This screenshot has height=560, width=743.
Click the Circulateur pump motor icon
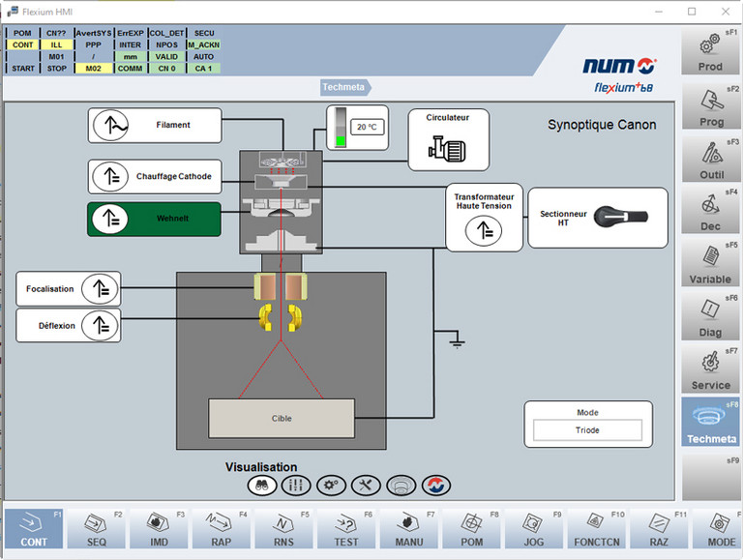447,149
